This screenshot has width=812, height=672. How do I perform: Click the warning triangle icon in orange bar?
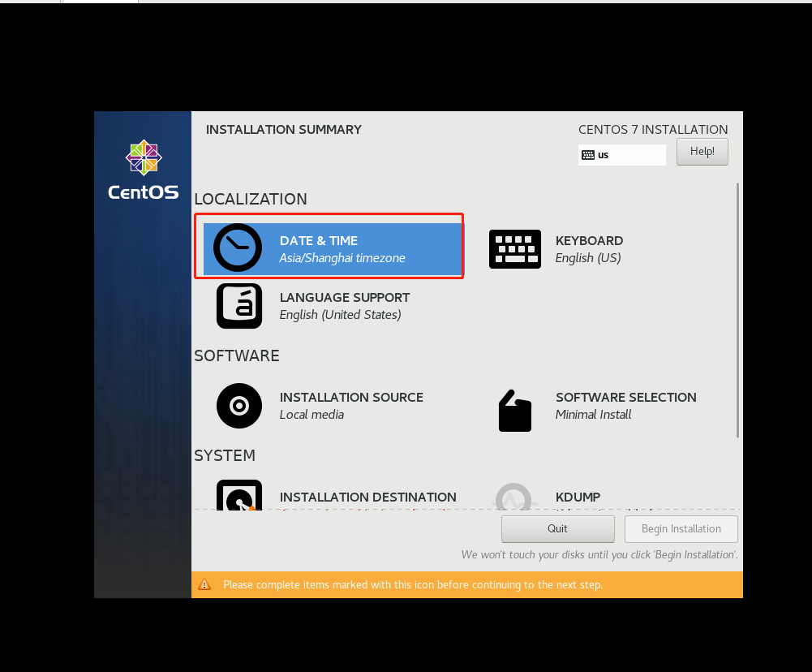[x=204, y=584]
